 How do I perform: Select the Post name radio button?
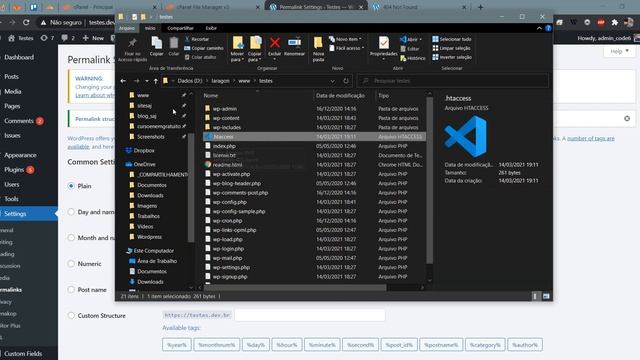coord(71,290)
